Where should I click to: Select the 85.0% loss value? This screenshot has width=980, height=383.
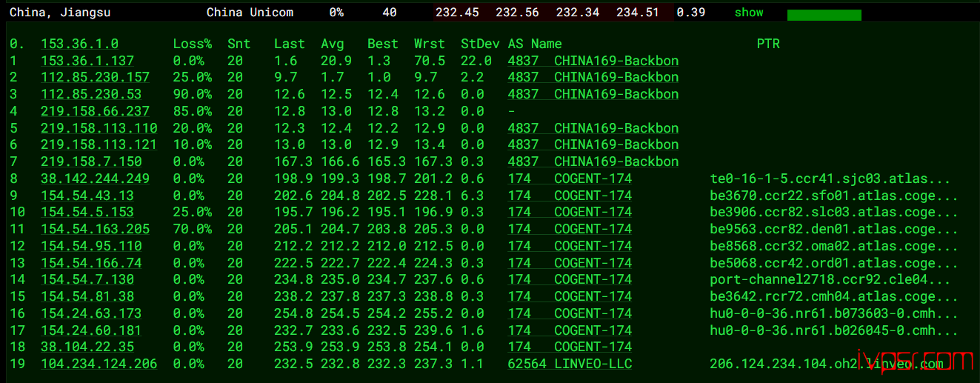193,111
